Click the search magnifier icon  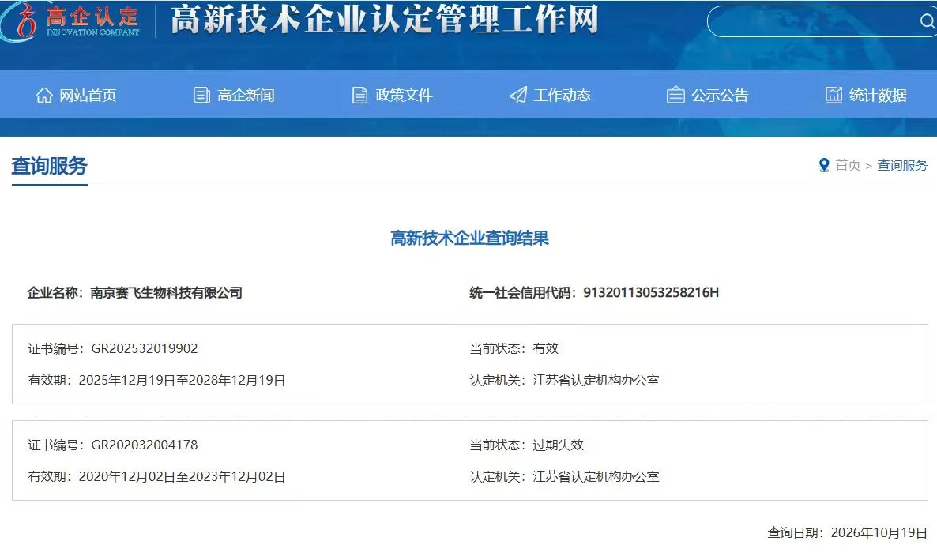click(x=927, y=22)
